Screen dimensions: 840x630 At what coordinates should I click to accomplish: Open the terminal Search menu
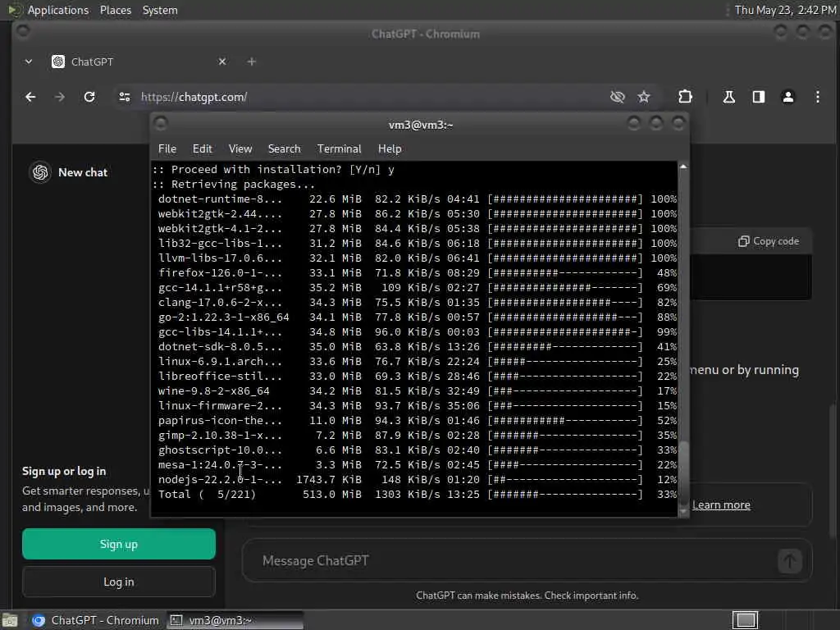(x=284, y=149)
